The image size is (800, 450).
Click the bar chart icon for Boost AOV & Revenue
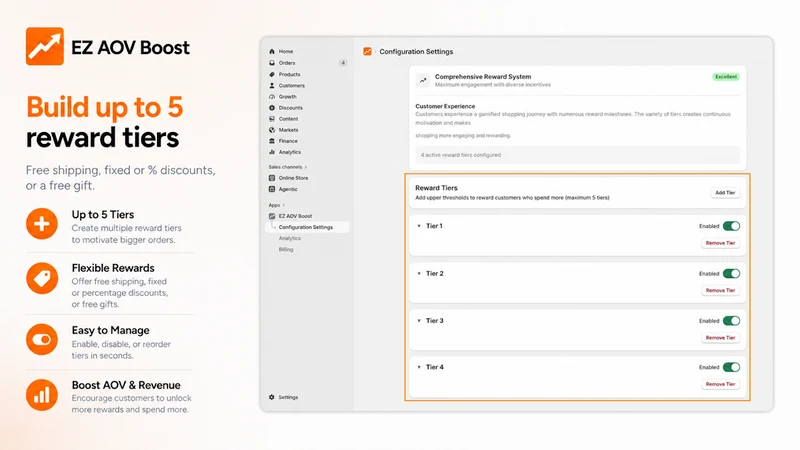(42, 395)
